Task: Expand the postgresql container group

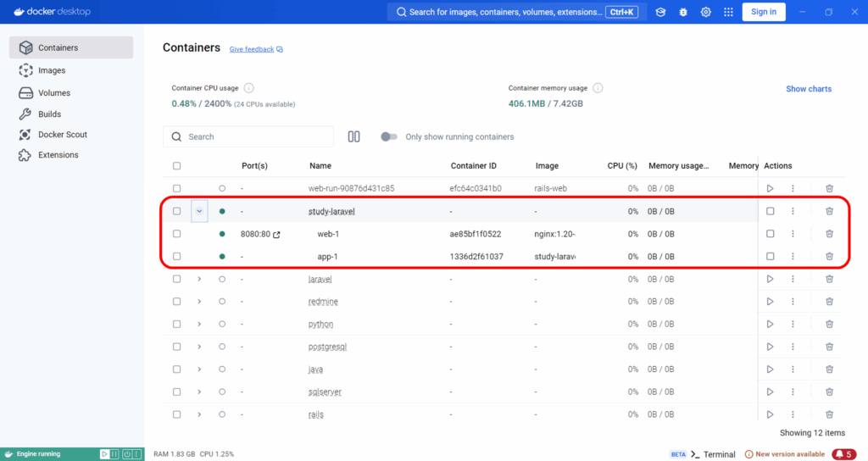Action: pyautogui.click(x=199, y=347)
